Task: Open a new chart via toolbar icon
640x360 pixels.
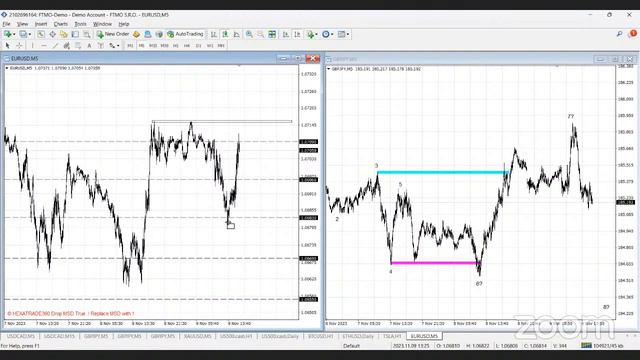Action: 7,34
